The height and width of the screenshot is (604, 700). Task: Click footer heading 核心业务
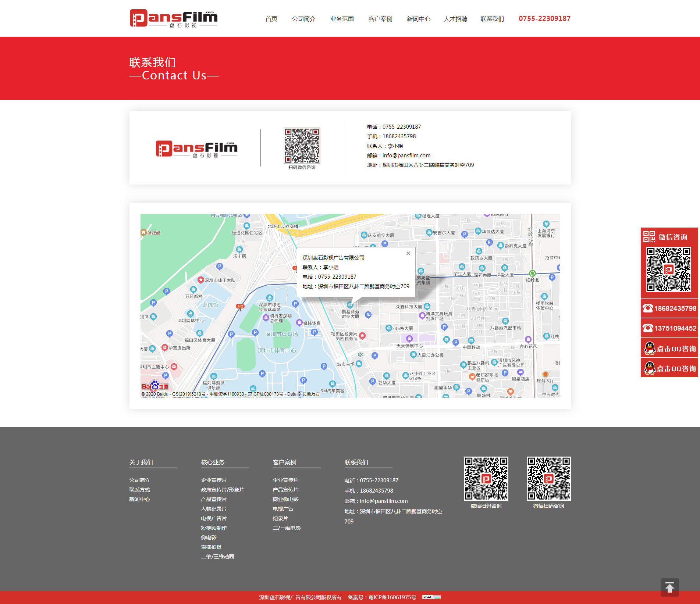click(213, 462)
